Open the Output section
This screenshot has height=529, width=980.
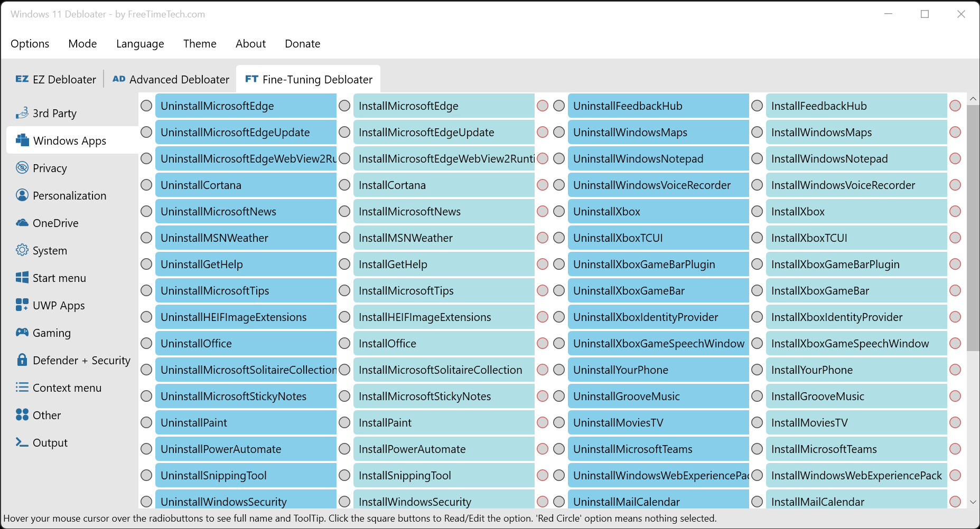[50, 442]
